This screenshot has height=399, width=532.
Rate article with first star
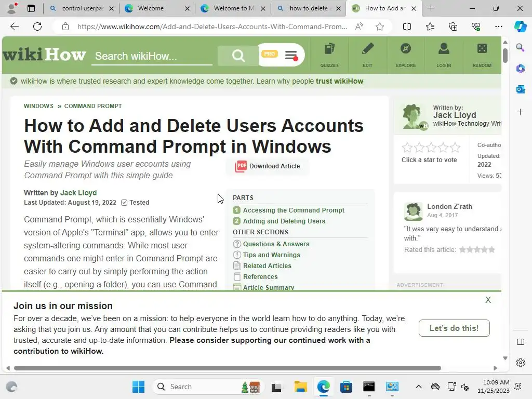[x=407, y=148]
